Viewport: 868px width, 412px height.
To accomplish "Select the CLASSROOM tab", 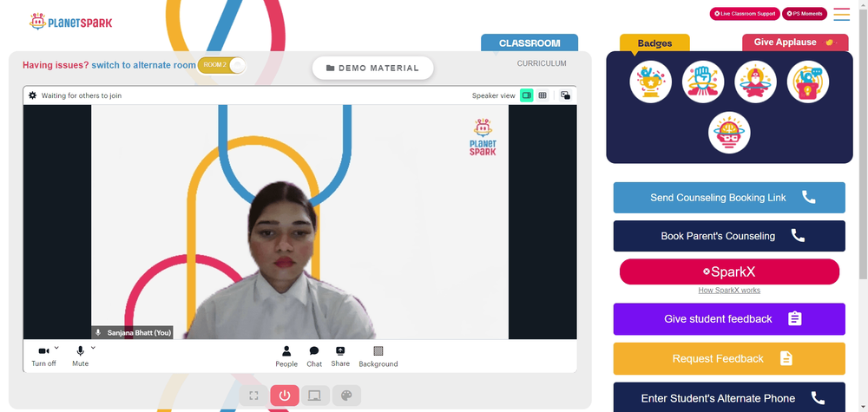I will pos(529,43).
